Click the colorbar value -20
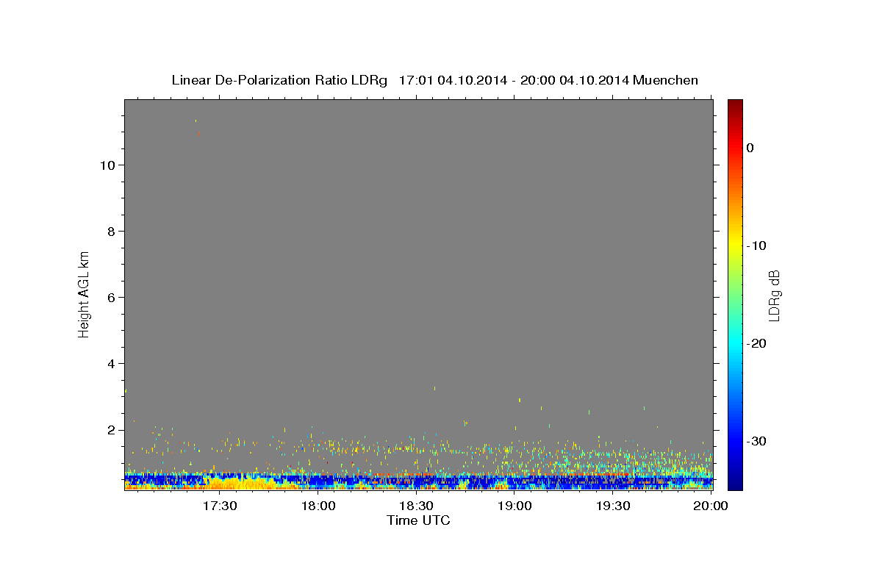The image size is (882, 588). point(756,343)
